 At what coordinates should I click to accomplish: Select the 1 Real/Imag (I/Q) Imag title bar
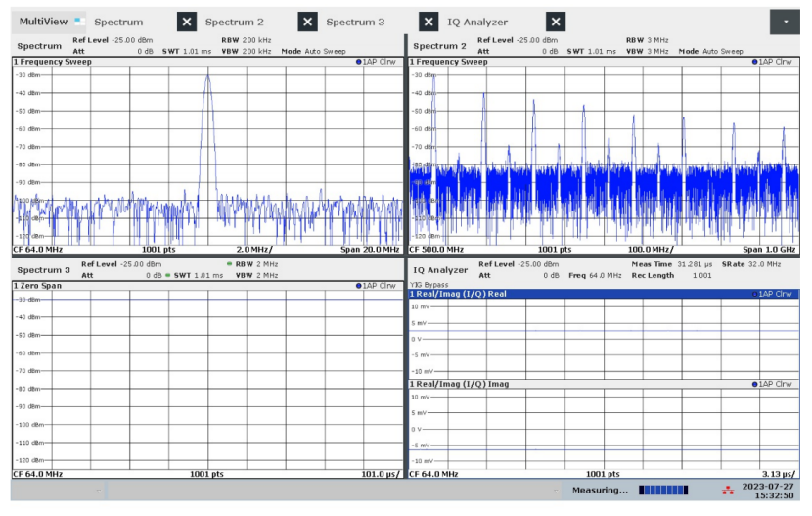(x=604, y=384)
